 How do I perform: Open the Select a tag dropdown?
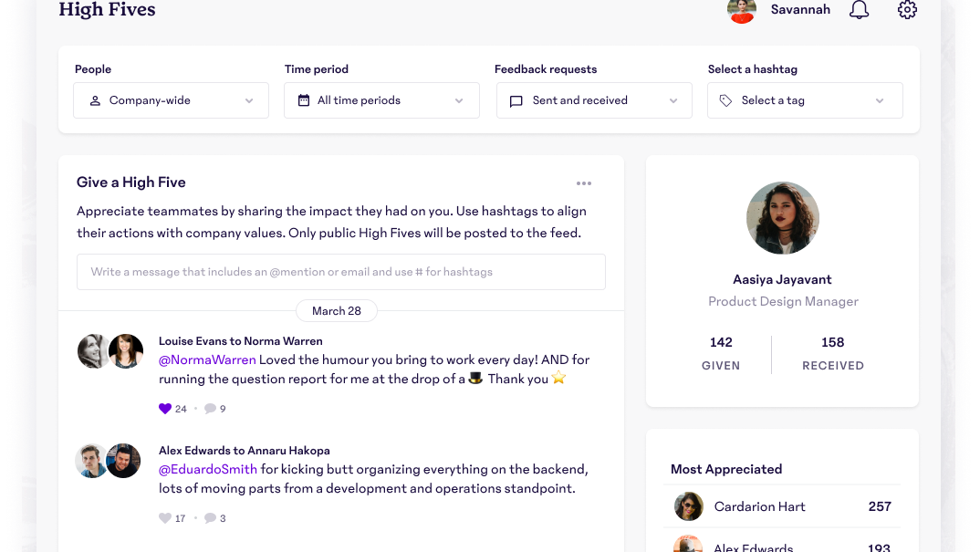805,100
